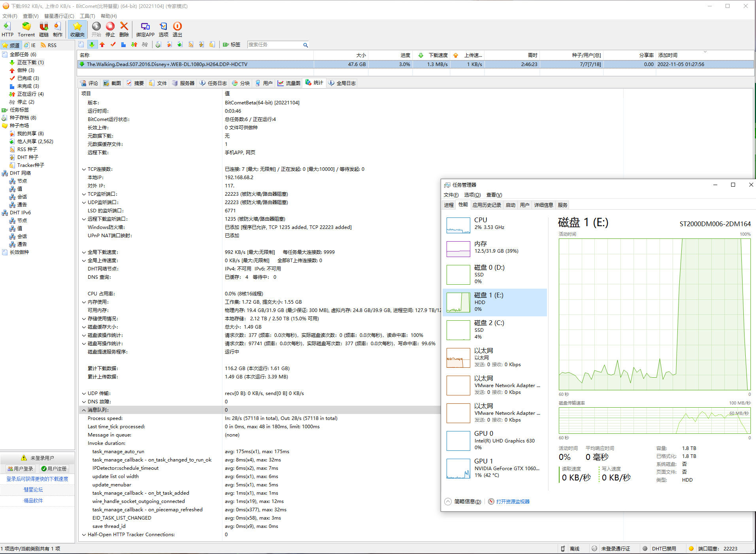Click the 标签 tag button
Screen dimensions: 756x554
pyautogui.click(x=231, y=45)
